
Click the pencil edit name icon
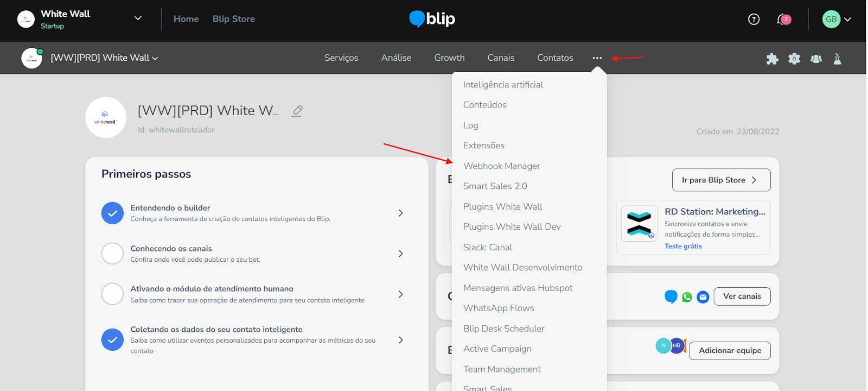click(297, 111)
